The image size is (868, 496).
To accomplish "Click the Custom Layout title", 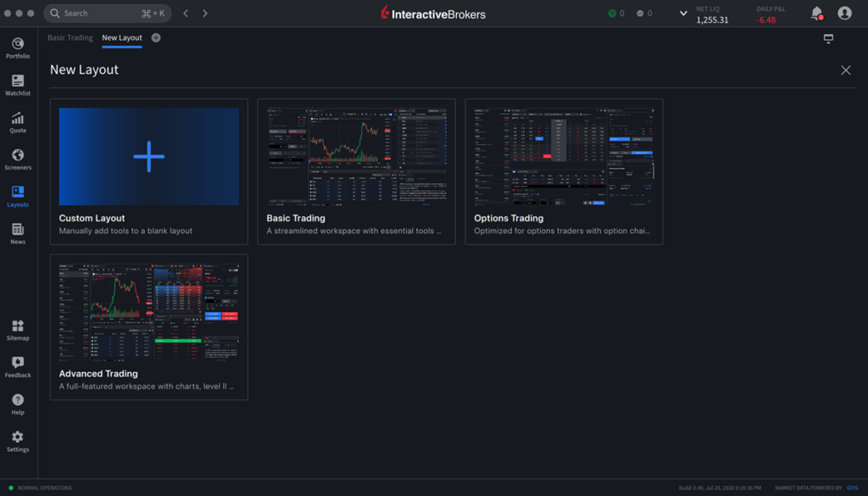I will (92, 218).
